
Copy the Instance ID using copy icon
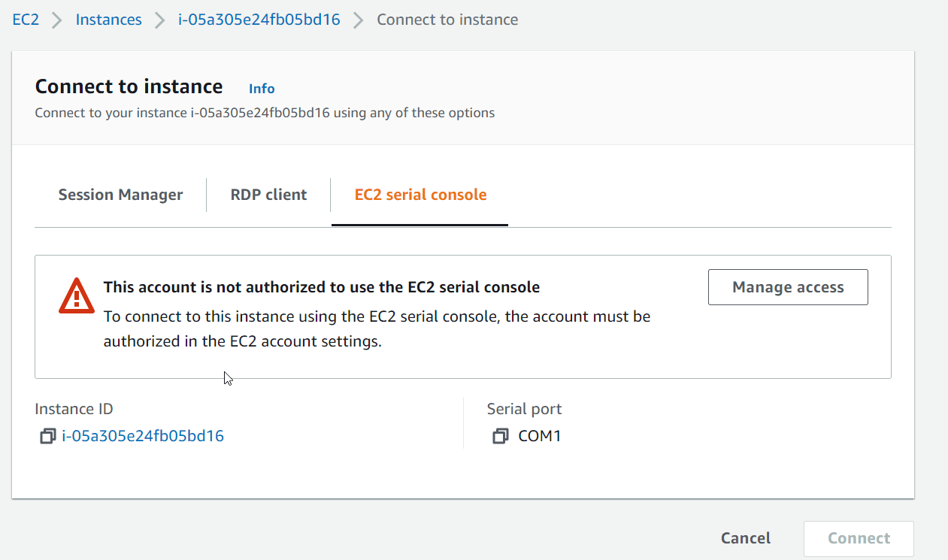click(47, 436)
